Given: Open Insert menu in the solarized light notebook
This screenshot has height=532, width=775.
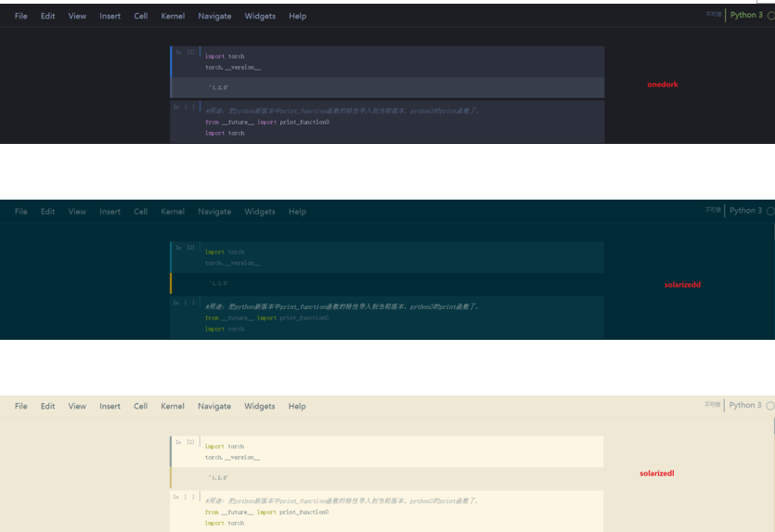Looking at the screenshot, I should coord(110,406).
